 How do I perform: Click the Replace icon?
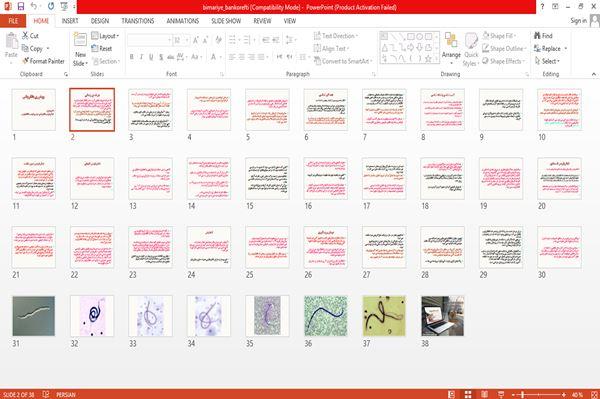pyautogui.click(x=537, y=48)
